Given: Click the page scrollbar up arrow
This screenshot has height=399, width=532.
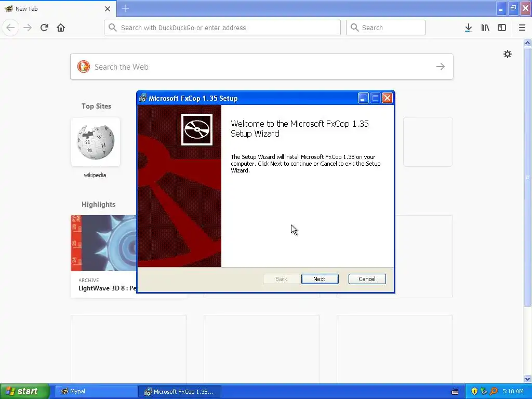Looking at the screenshot, I should tap(528, 43).
